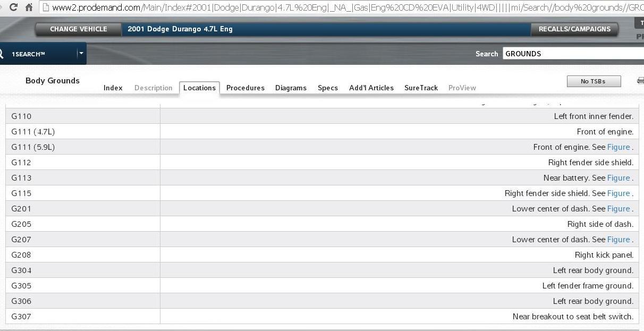This screenshot has height=331, width=644.
Task: Click 'Front of engine.' in the G111 (4.7L) row
Action: [605, 132]
